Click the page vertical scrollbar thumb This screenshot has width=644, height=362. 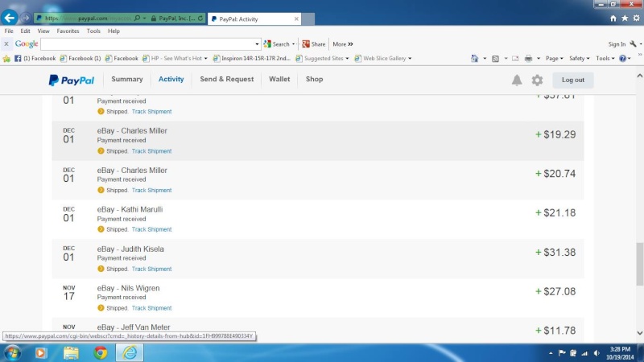tap(639, 264)
